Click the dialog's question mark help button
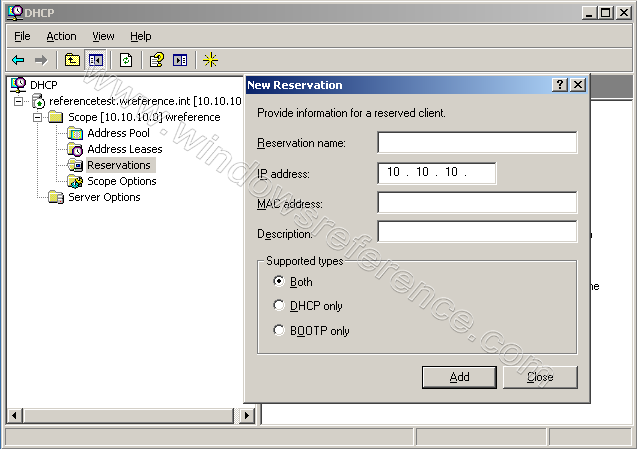637x449 pixels. 560,85
